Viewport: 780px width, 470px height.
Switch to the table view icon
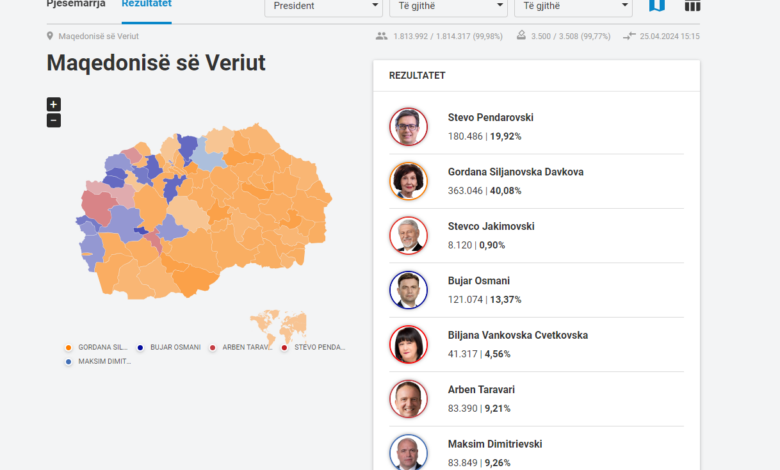[x=692, y=6]
